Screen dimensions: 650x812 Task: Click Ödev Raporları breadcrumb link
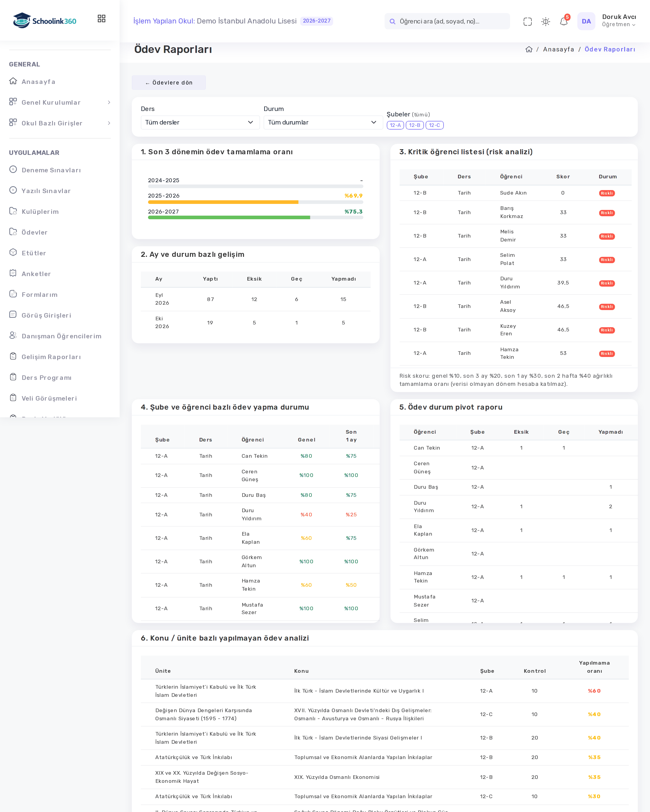click(610, 49)
